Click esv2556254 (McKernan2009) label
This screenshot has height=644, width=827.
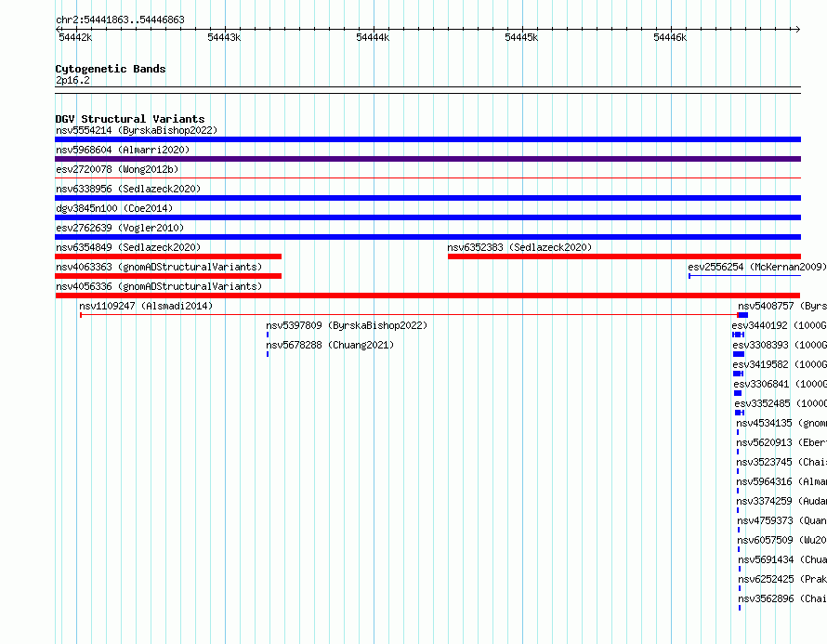tap(757, 267)
